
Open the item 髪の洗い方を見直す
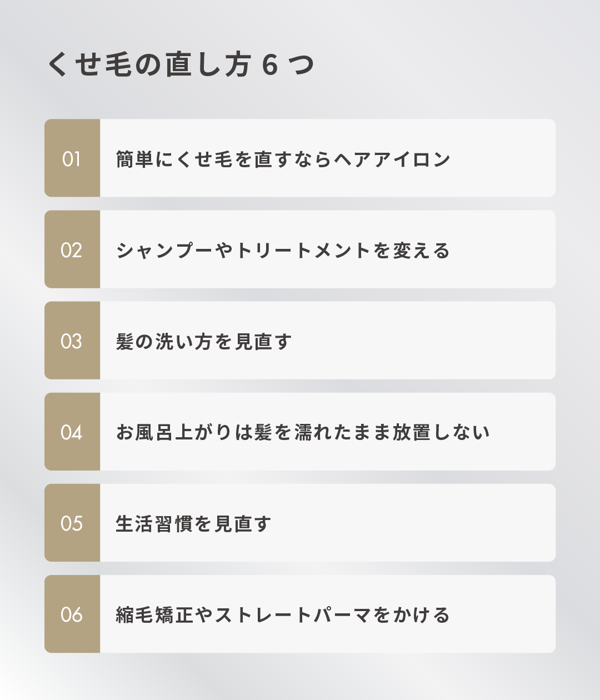click(203, 342)
